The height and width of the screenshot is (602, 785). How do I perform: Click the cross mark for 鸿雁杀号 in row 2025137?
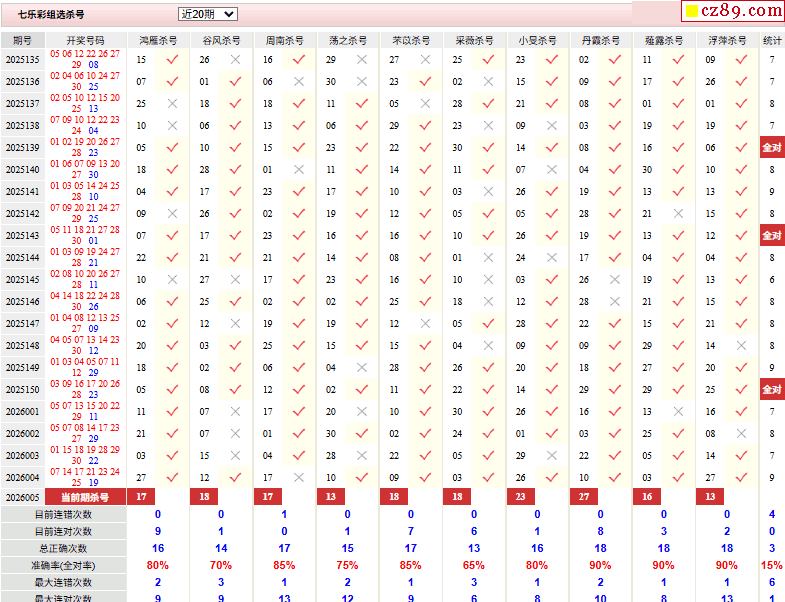172,104
